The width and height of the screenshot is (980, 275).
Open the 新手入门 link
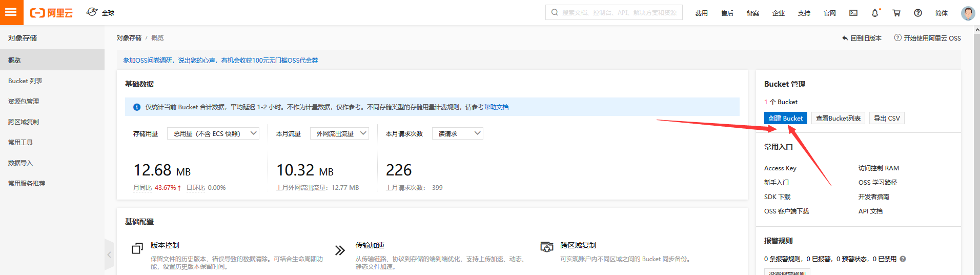click(777, 183)
